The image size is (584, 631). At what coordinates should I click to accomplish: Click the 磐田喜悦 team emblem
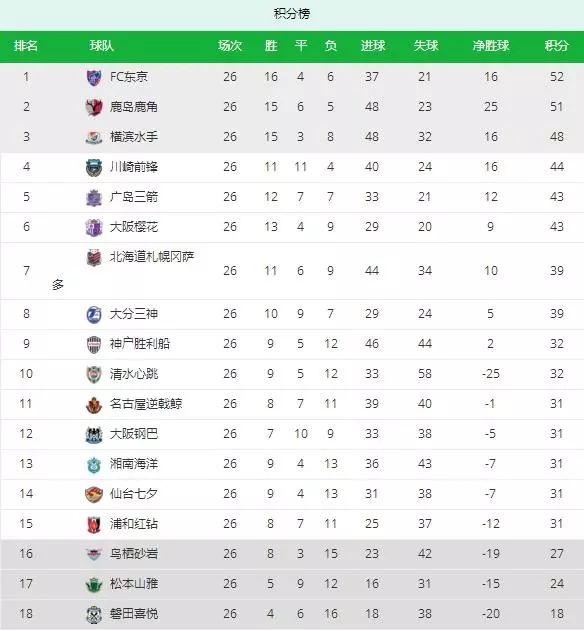pos(94,615)
